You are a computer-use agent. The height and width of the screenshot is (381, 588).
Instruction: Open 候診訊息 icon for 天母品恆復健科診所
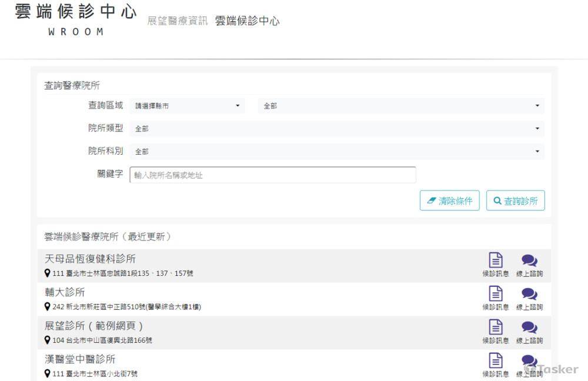tap(496, 260)
